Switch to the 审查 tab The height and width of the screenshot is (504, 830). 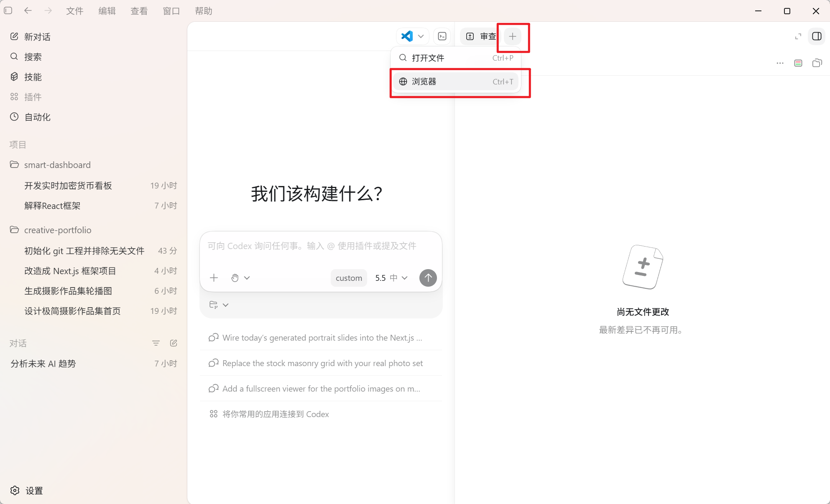(x=481, y=36)
